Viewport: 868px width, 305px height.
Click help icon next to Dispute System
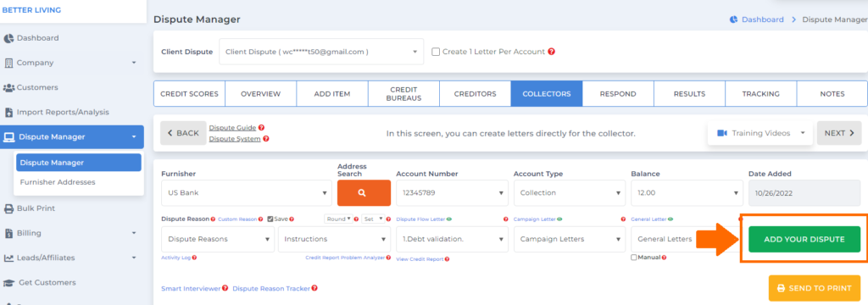(x=265, y=139)
